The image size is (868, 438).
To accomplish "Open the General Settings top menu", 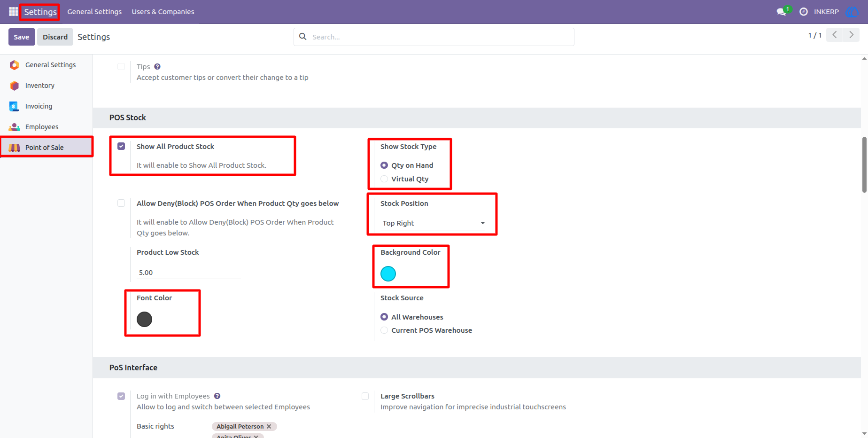I will click(94, 12).
